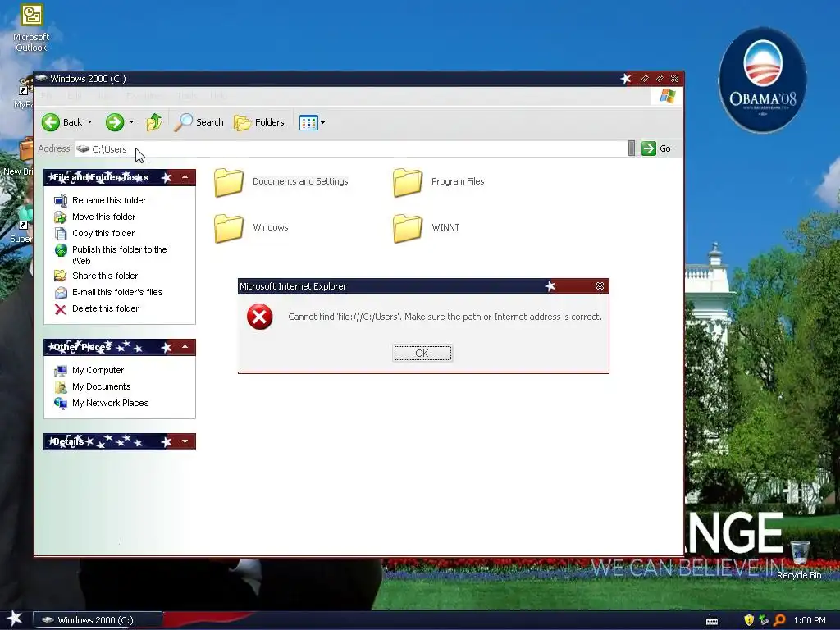Click the Views toolbar icon
Viewport: 840px width, 630px height.
(308, 123)
